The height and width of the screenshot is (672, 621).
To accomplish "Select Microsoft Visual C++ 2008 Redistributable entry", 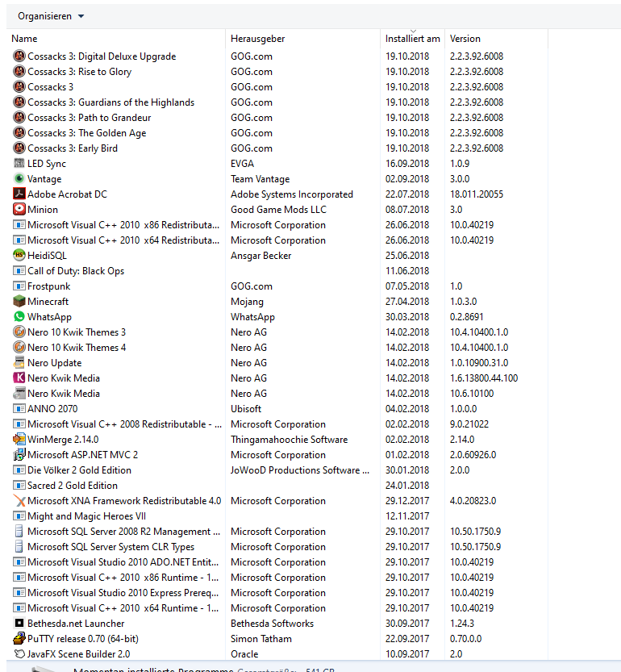I will point(125,424).
